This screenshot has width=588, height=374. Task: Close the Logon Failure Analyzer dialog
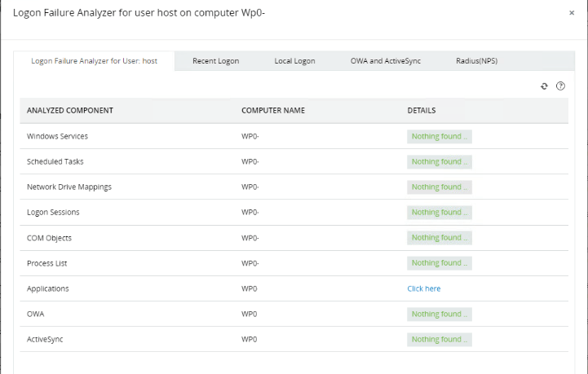click(x=571, y=13)
